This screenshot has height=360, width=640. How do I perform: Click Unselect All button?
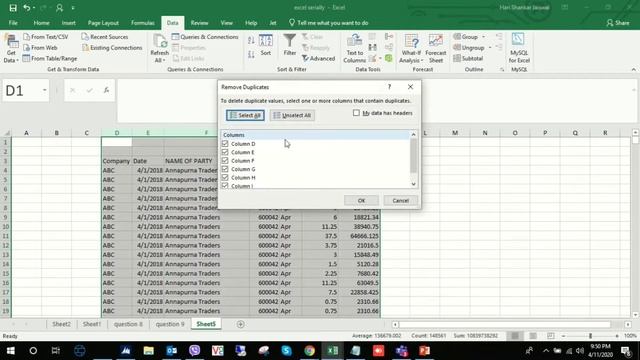tap(292, 115)
